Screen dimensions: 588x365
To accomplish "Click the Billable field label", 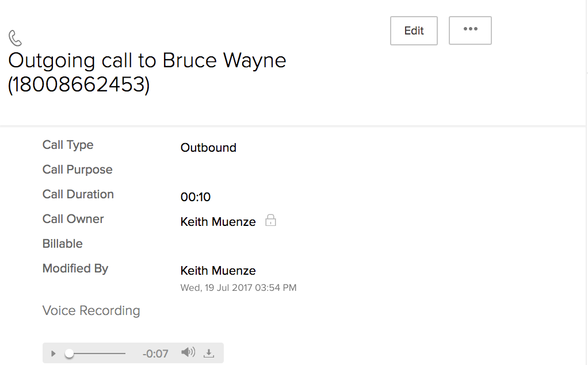I will pyautogui.click(x=62, y=244).
